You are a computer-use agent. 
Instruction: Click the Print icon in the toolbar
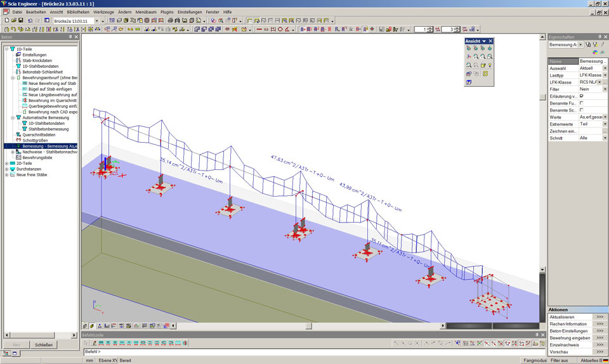[x=171, y=20]
